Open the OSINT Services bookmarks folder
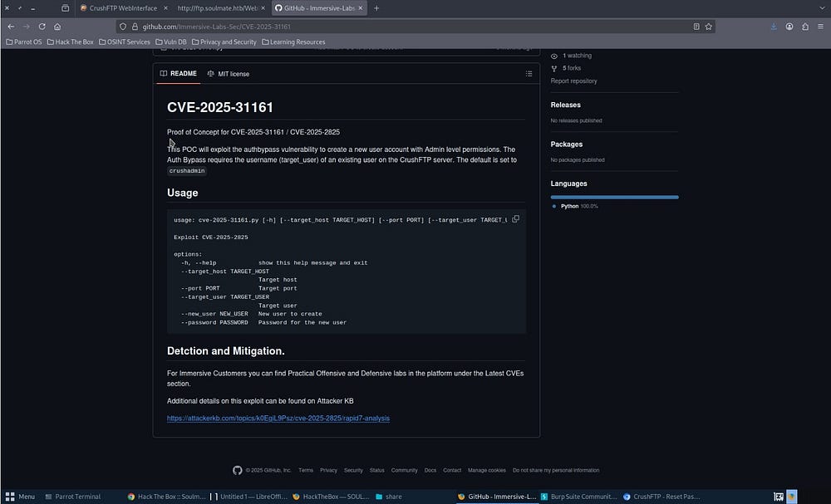The image size is (831, 504). click(x=125, y=42)
